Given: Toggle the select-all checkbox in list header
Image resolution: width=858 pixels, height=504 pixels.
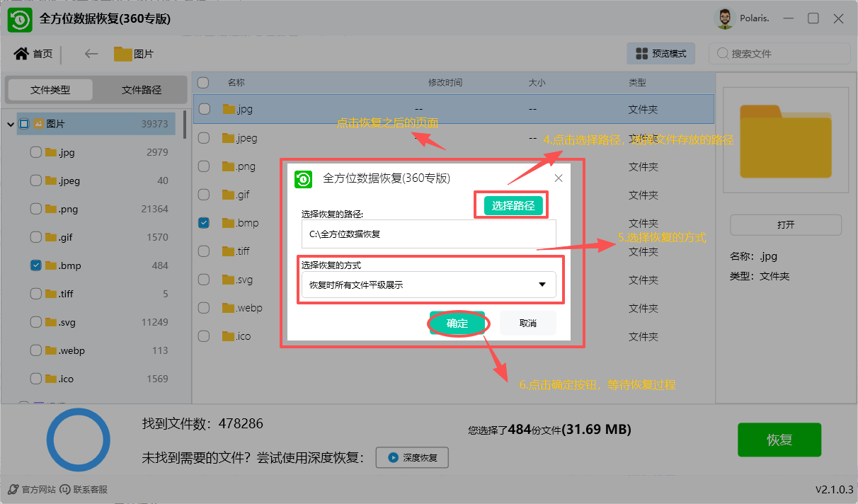Looking at the screenshot, I should pyautogui.click(x=203, y=82).
